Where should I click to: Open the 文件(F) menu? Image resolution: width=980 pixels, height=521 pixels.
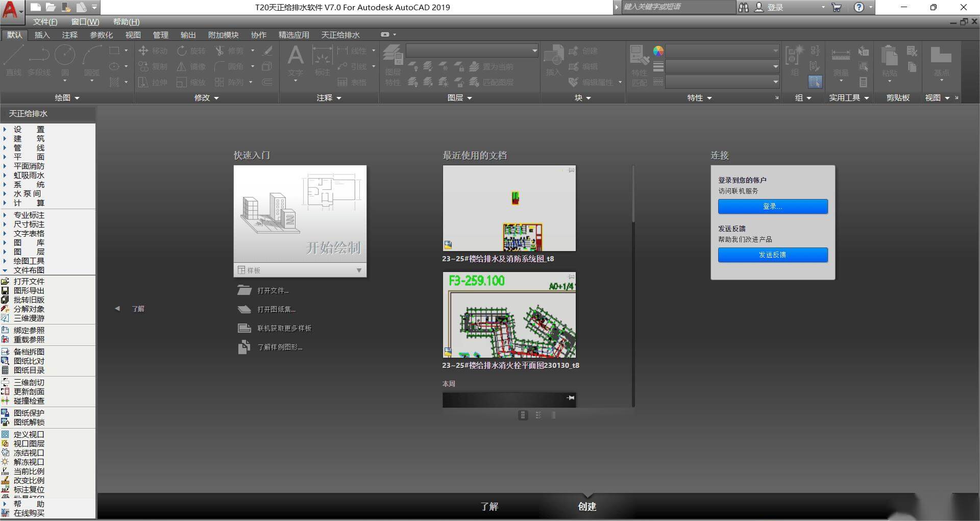[45, 22]
